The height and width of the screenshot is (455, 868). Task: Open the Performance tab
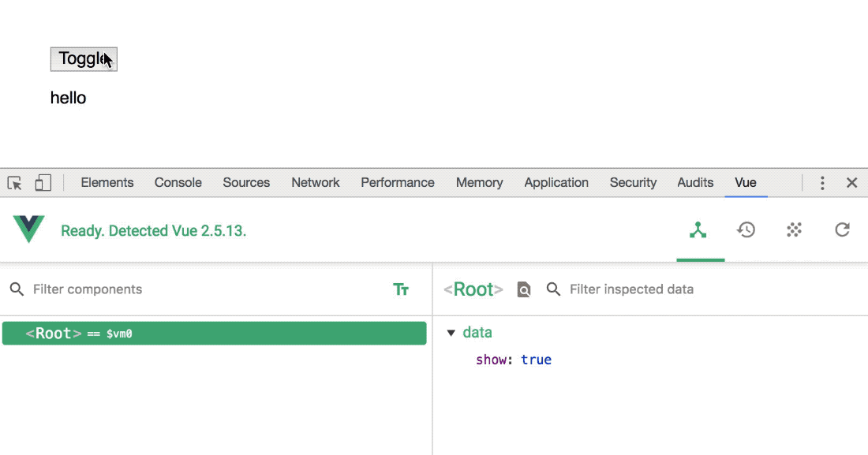398,183
